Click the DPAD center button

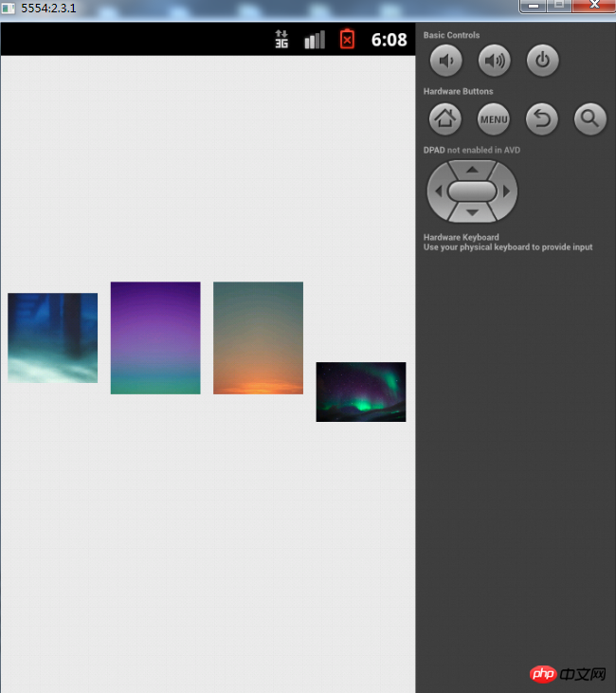(x=472, y=191)
